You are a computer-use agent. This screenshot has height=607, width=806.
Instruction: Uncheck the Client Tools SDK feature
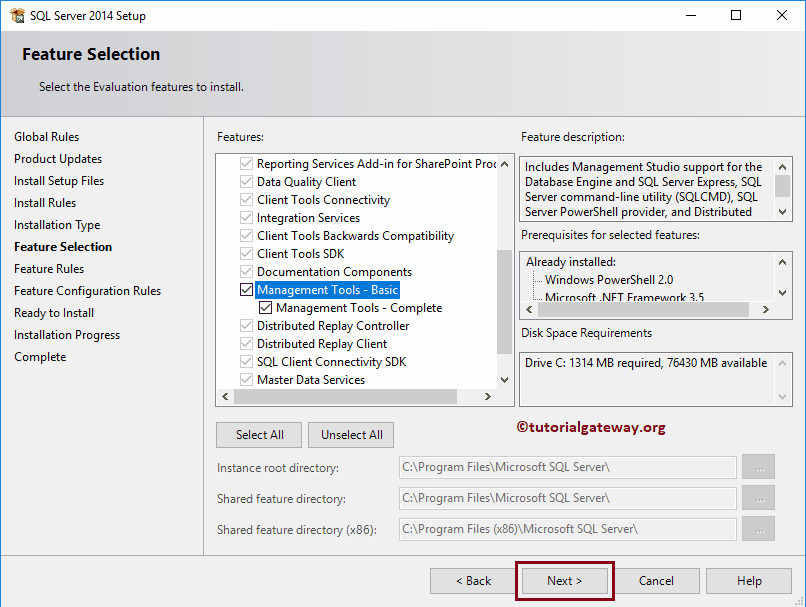point(245,253)
